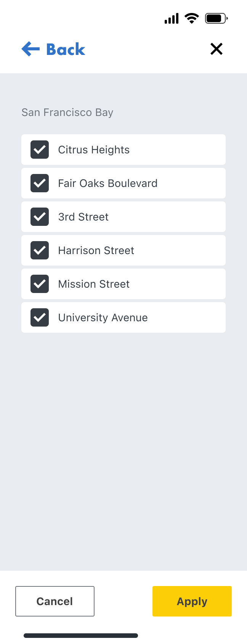Tap the battery status icon

pyautogui.click(x=216, y=18)
